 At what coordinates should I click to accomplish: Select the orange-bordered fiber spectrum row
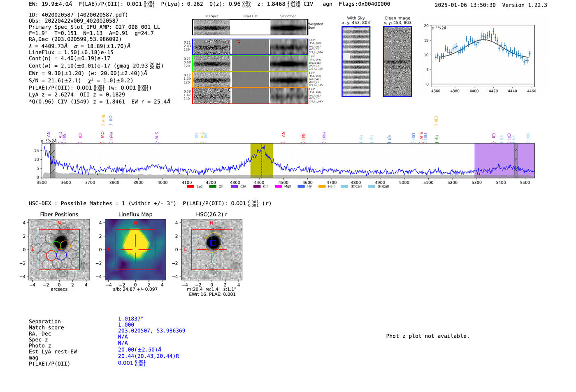pos(250,79)
